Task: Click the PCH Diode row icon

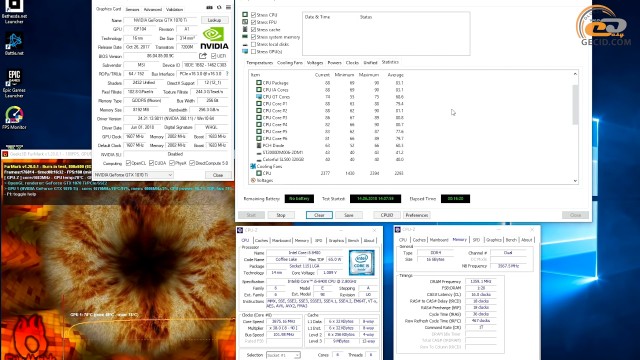Action: pyautogui.click(x=259, y=145)
